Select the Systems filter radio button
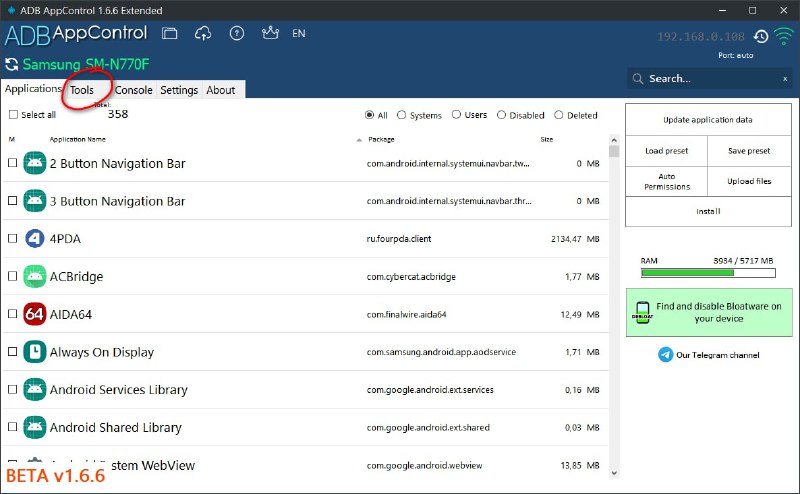The image size is (800, 494). 402,115
